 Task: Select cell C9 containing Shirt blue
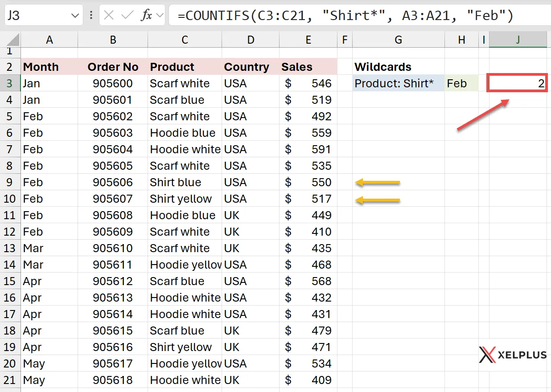point(185,182)
